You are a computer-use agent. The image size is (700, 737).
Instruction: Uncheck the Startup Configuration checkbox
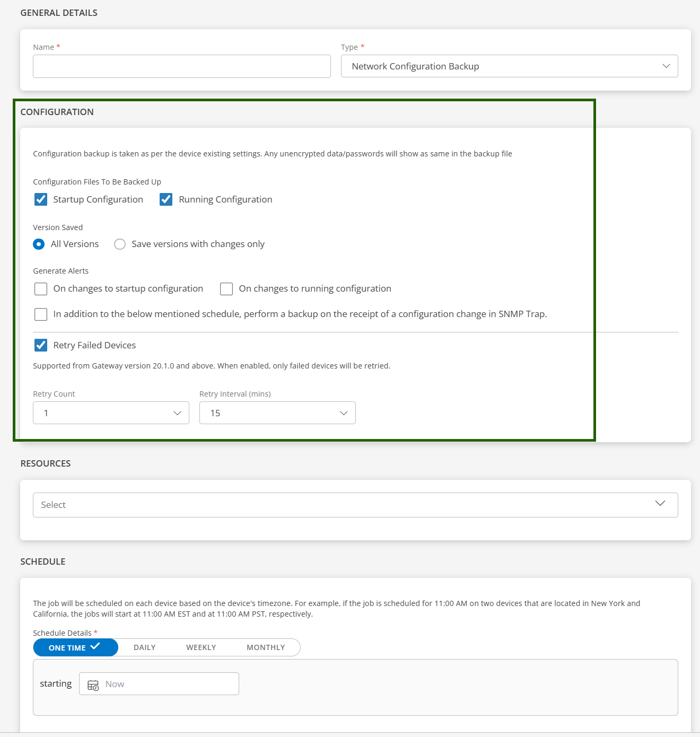[41, 199]
